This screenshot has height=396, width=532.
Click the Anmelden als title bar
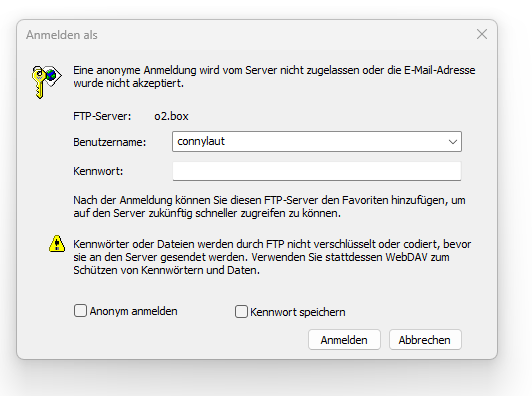tap(238, 35)
